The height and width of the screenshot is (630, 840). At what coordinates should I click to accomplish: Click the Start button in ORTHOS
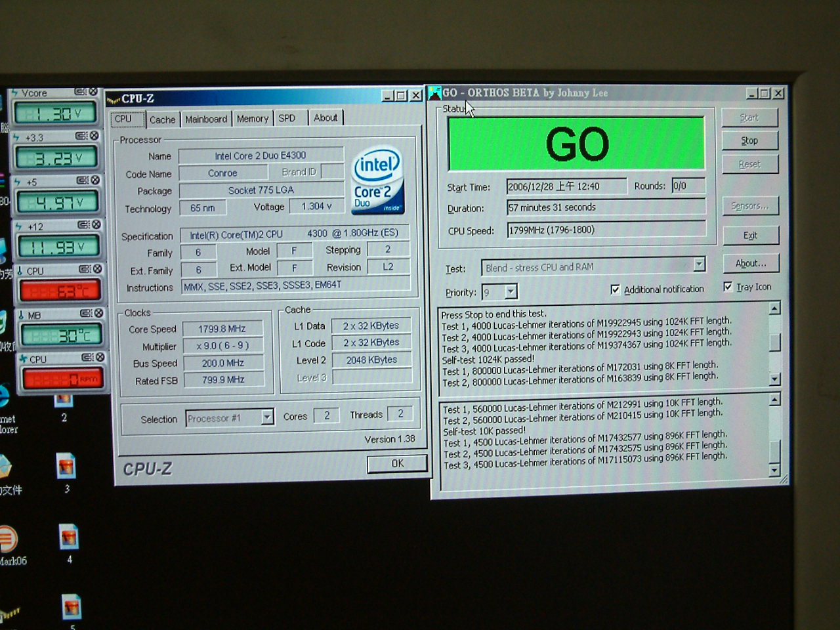(x=749, y=117)
